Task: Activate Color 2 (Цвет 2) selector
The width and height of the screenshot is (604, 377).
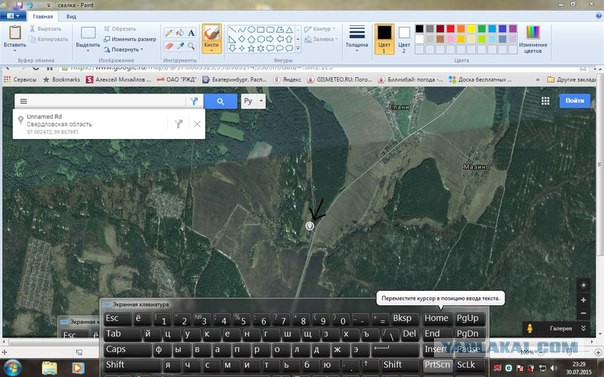Action: pos(404,39)
